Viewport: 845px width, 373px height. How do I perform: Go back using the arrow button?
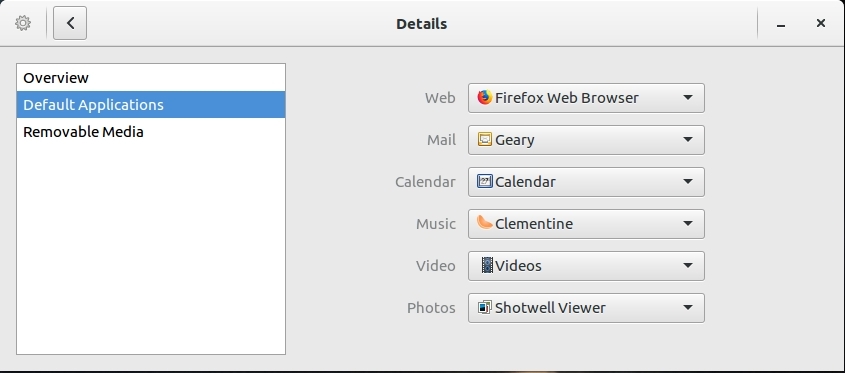[x=70, y=23]
